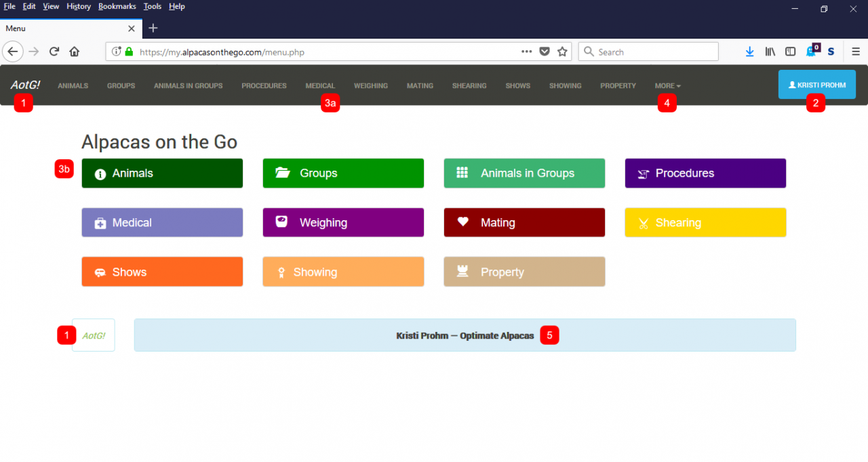868x462 pixels.
Task: Click the Alpacas on the Go heading
Action: coord(159,142)
